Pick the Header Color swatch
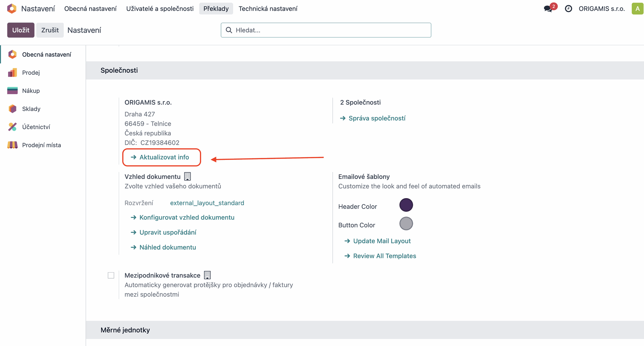 [406, 205]
